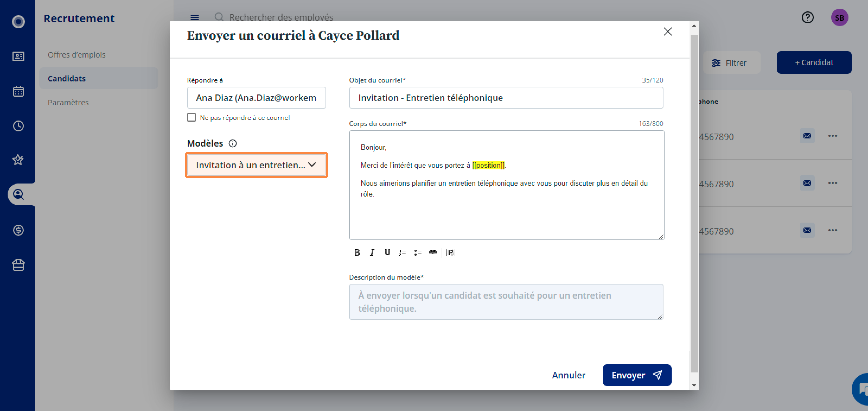
Task: Open the SB user avatar
Action: 839,18
